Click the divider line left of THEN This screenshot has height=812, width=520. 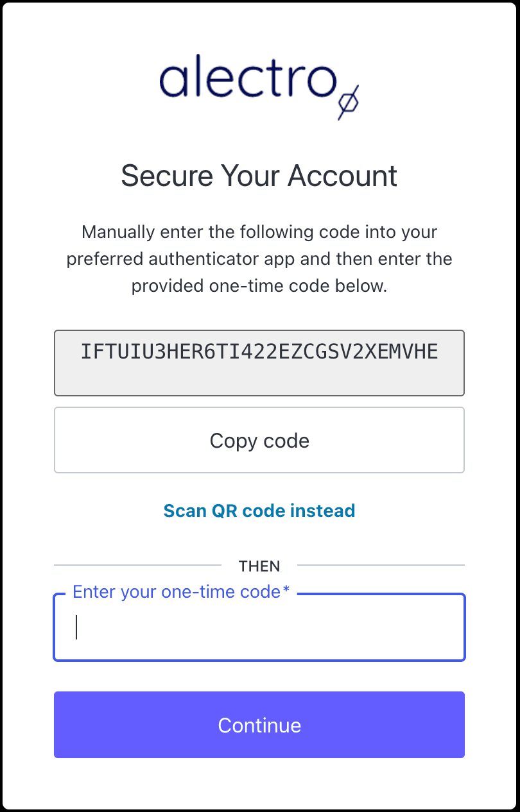point(137,565)
